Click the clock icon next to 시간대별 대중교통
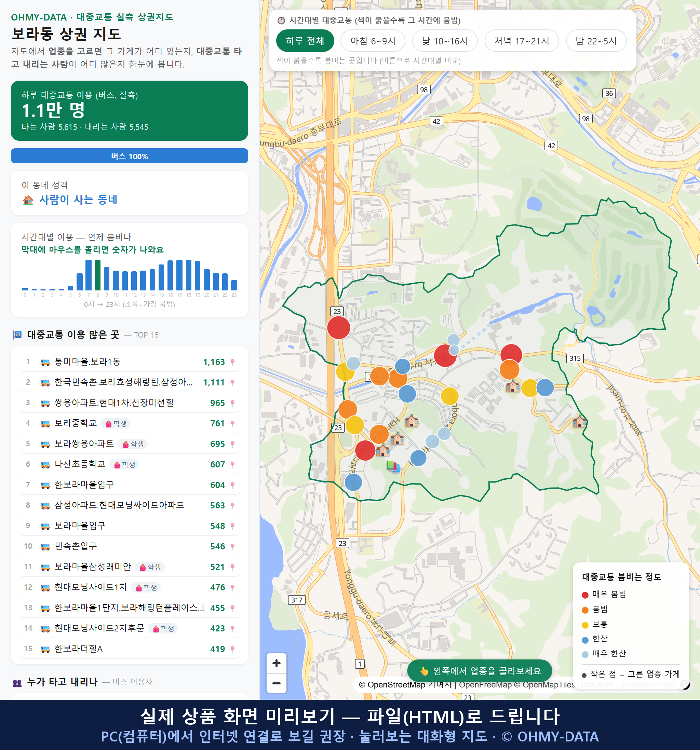 (x=281, y=21)
